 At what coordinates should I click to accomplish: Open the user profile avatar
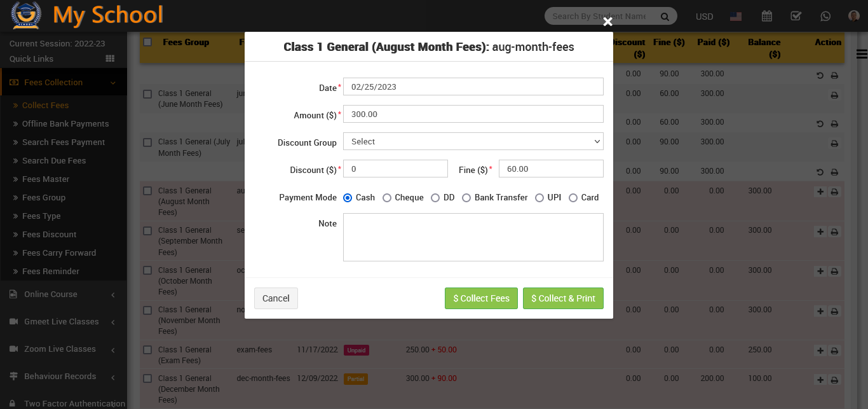(x=853, y=17)
